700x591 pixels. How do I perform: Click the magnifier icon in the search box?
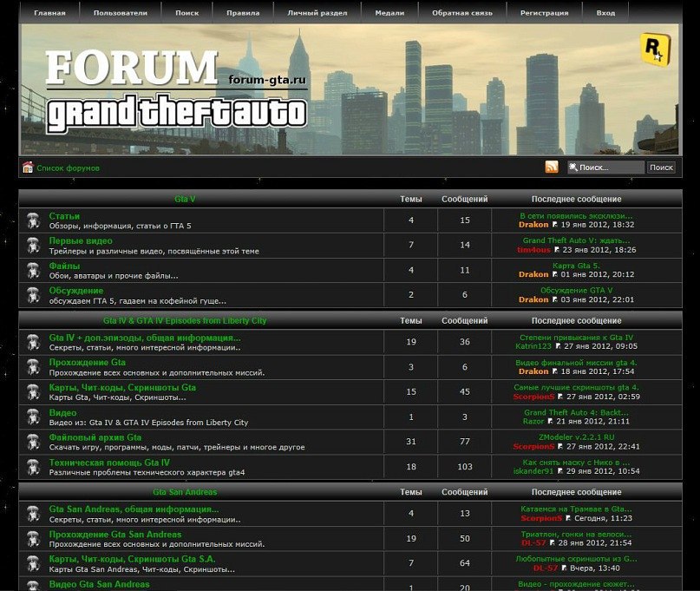click(x=573, y=167)
